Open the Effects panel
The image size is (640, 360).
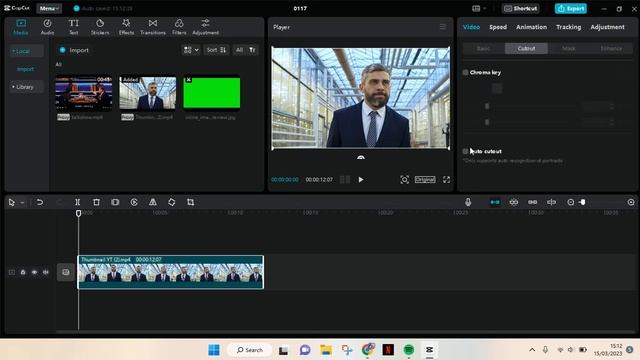click(x=126, y=27)
